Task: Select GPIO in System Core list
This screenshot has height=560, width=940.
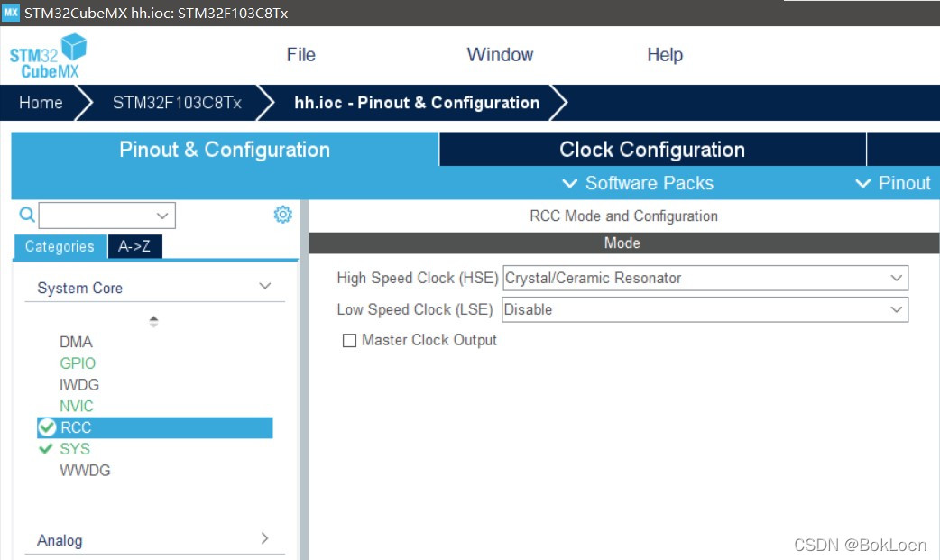Action: [x=78, y=363]
